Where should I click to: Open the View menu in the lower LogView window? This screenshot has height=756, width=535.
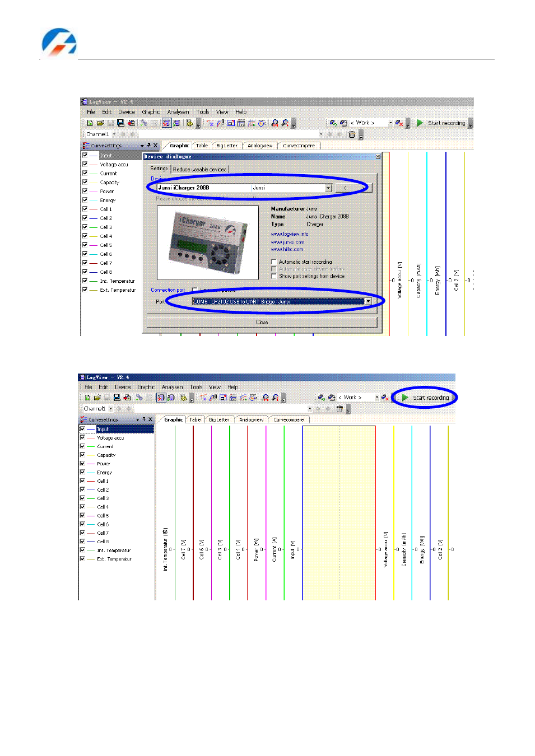click(x=215, y=387)
